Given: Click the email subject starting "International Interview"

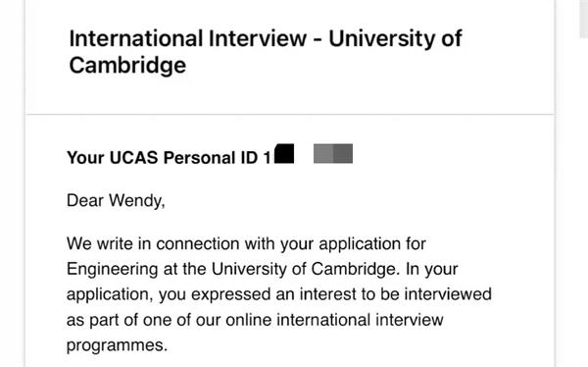Looking at the screenshot, I should pos(266,52).
